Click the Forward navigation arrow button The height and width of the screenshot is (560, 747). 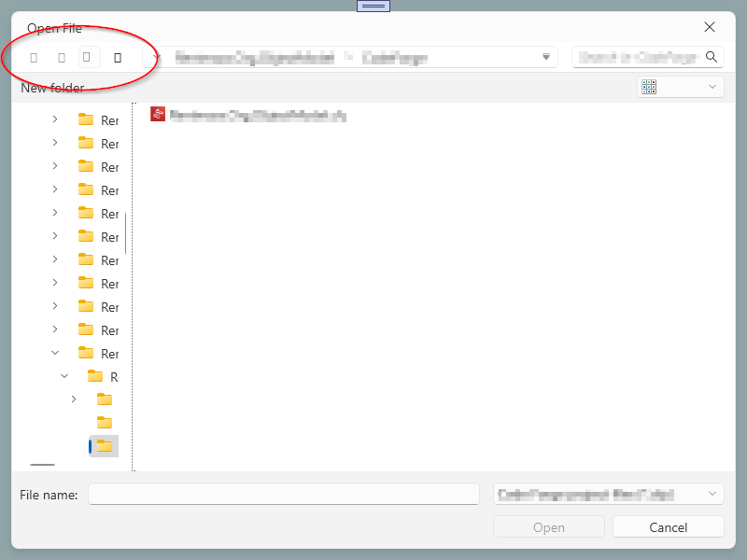tap(62, 57)
